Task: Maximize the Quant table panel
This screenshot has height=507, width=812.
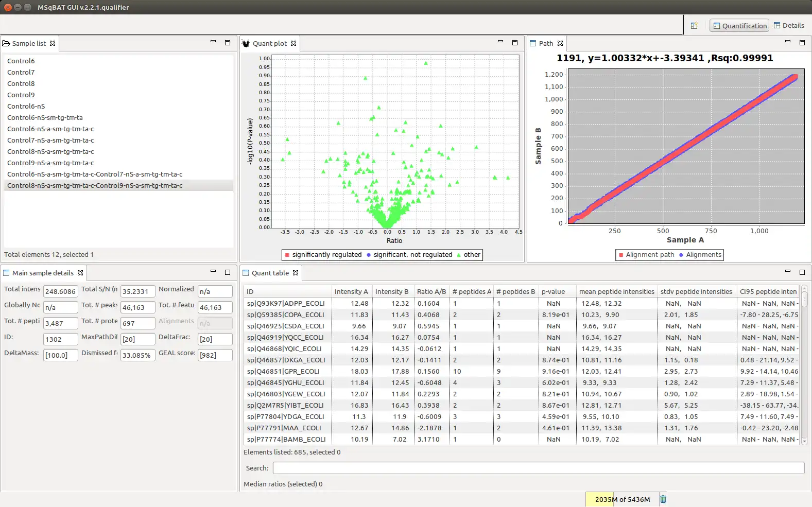Action: (802, 272)
